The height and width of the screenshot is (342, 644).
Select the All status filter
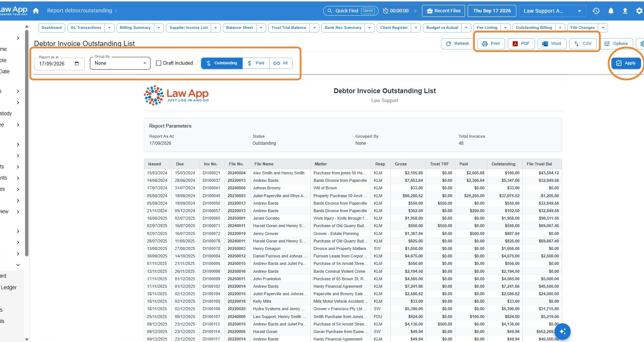tap(281, 63)
